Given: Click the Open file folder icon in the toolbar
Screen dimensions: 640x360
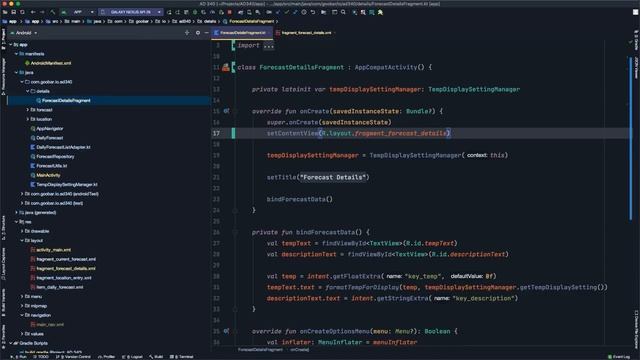Looking at the screenshot, I should 5,12.
